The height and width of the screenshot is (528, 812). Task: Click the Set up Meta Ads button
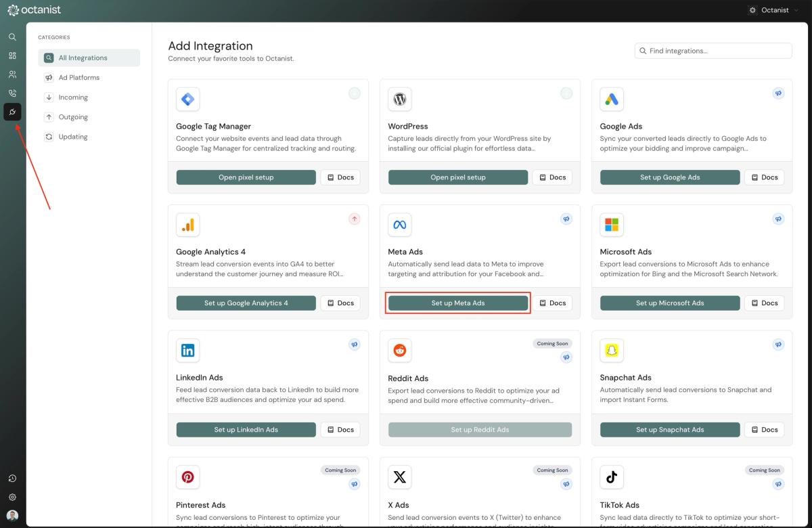click(x=458, y=303)
